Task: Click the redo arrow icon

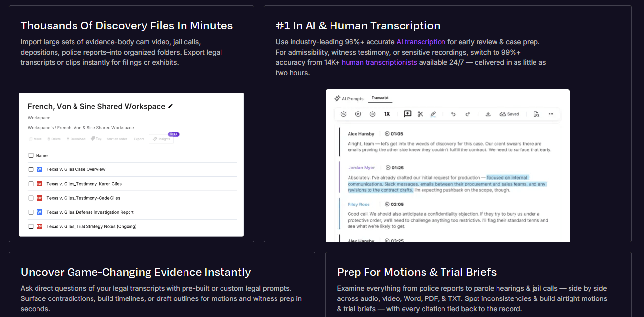Action: click(x=468, y=114)
